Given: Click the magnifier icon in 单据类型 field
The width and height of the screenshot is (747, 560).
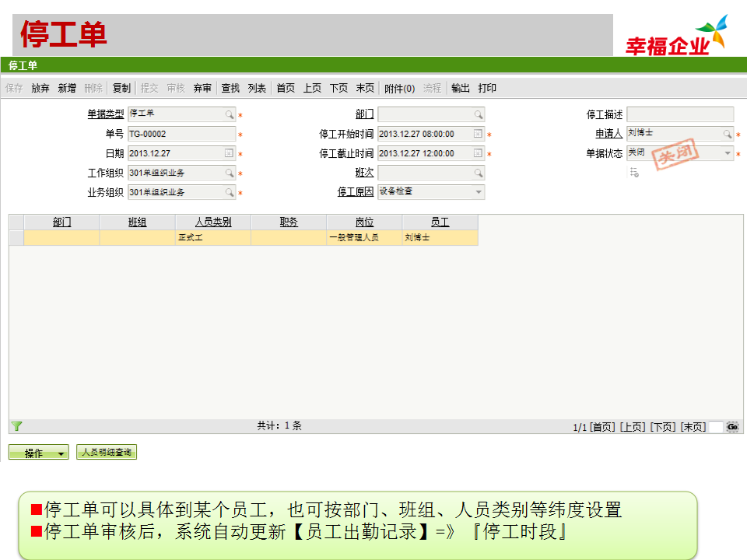Looking at the screenshot, I should 230,114.
